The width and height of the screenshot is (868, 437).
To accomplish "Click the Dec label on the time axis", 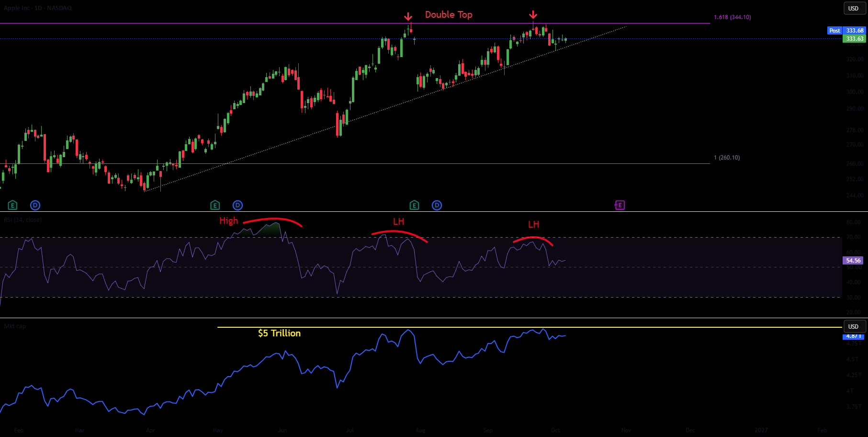I will click(x=690, y=430).
